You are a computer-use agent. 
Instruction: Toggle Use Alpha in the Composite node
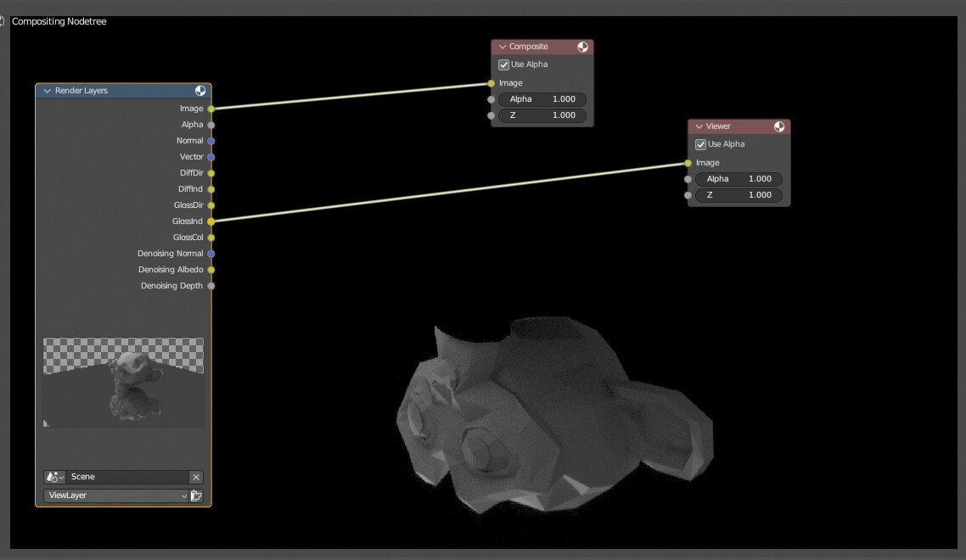pyautogui.click(x=503, y=64)
